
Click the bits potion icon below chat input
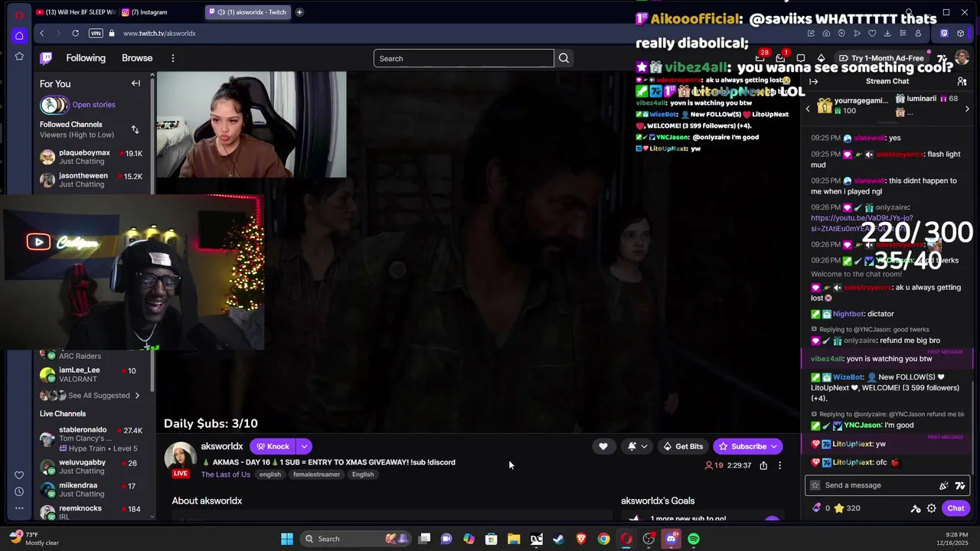(816, 508)
